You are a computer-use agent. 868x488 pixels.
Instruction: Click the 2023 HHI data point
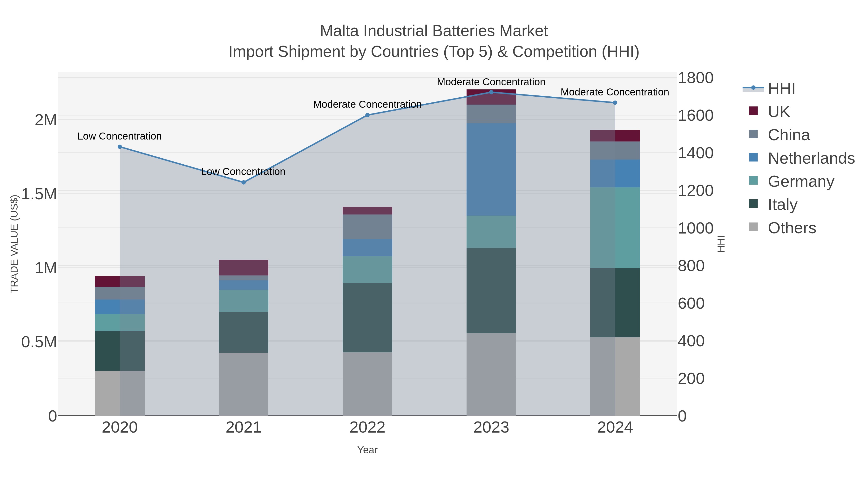click(x=491, y=92)
